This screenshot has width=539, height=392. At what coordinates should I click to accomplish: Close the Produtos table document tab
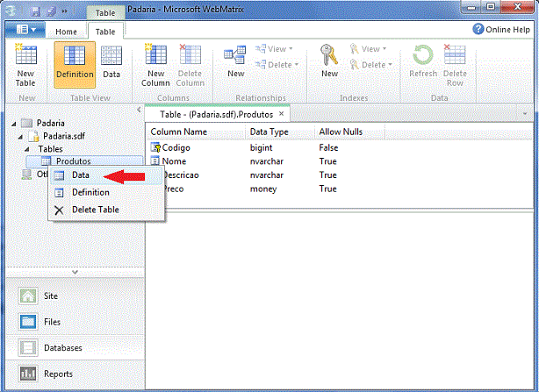point(282,114)
